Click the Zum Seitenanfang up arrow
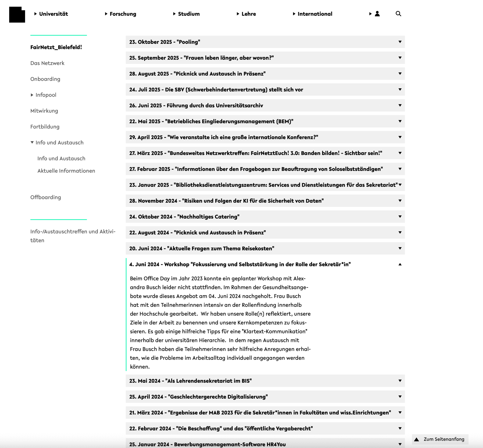This screenshot has height=448, width=483. point(417,439)
